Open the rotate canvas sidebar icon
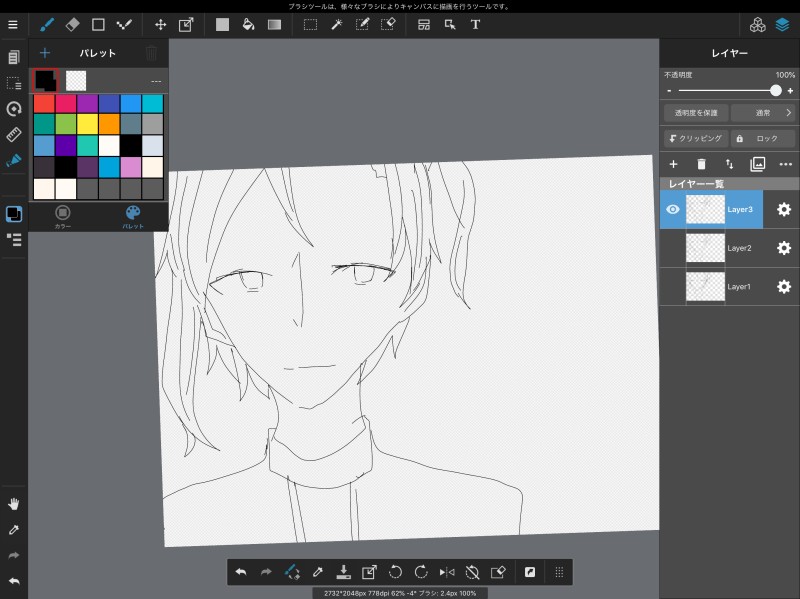 point(14,109)
